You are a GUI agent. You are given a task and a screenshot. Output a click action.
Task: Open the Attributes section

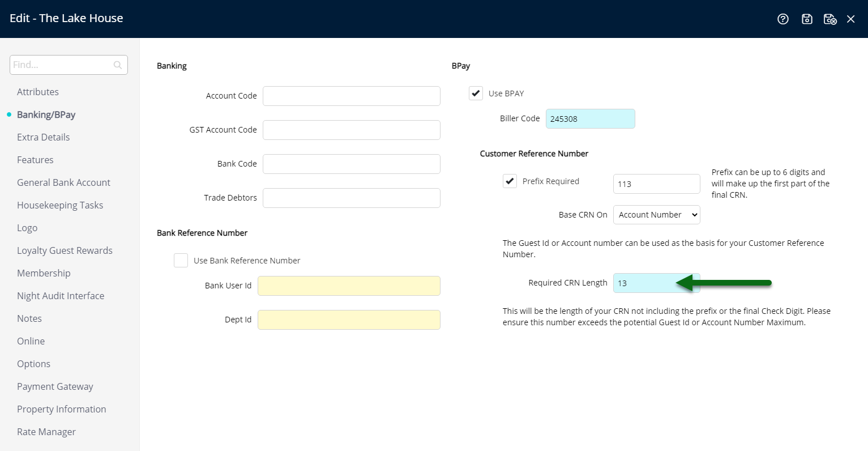(x=38, y=92)
